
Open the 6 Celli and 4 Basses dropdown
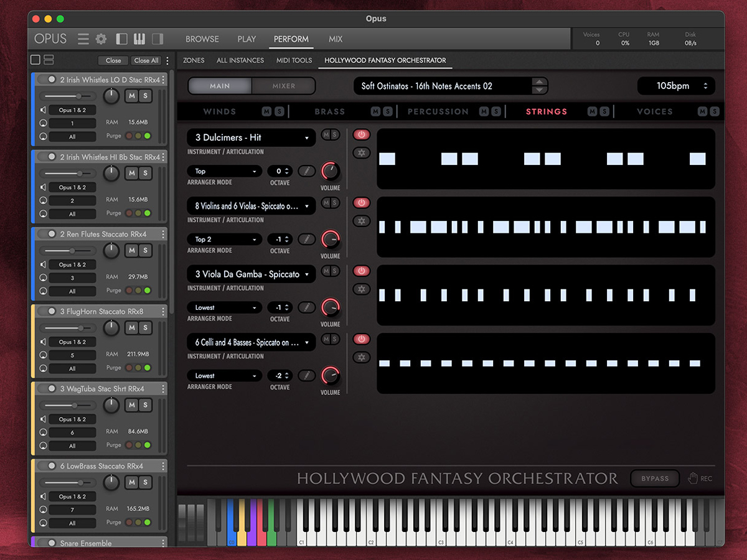[x=251, y=342]
